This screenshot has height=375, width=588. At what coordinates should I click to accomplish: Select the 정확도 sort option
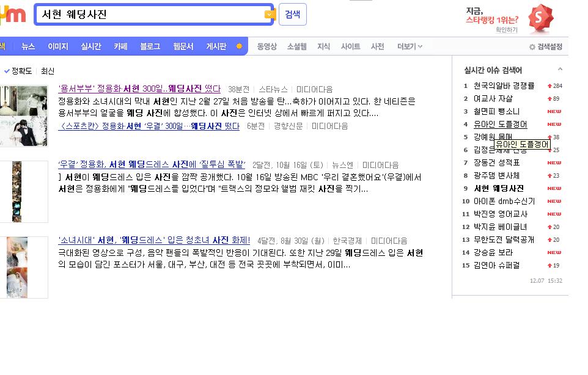pos(18,71)
